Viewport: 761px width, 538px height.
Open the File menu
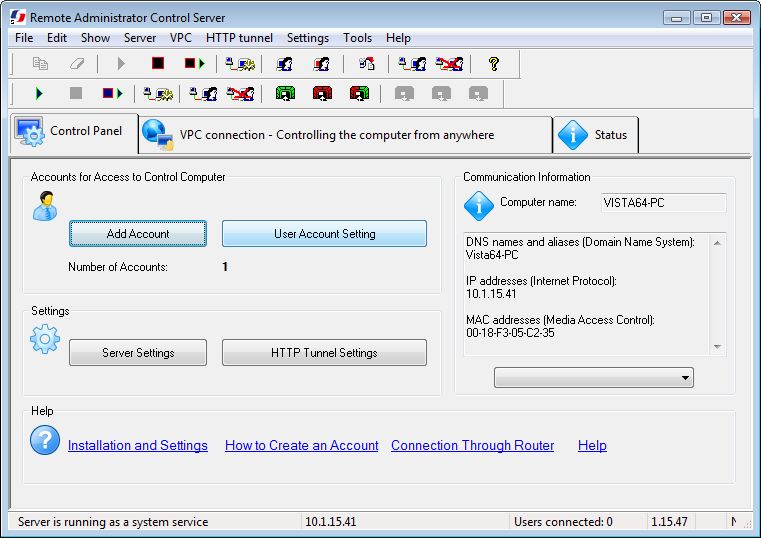(24, 38)
